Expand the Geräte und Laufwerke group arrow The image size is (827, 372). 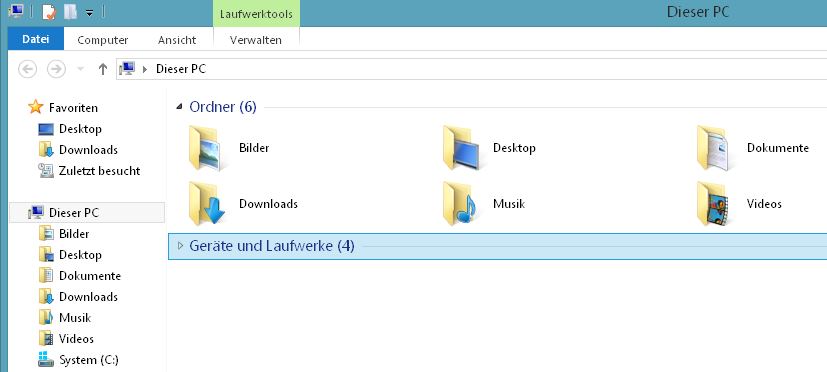[180, 246]
